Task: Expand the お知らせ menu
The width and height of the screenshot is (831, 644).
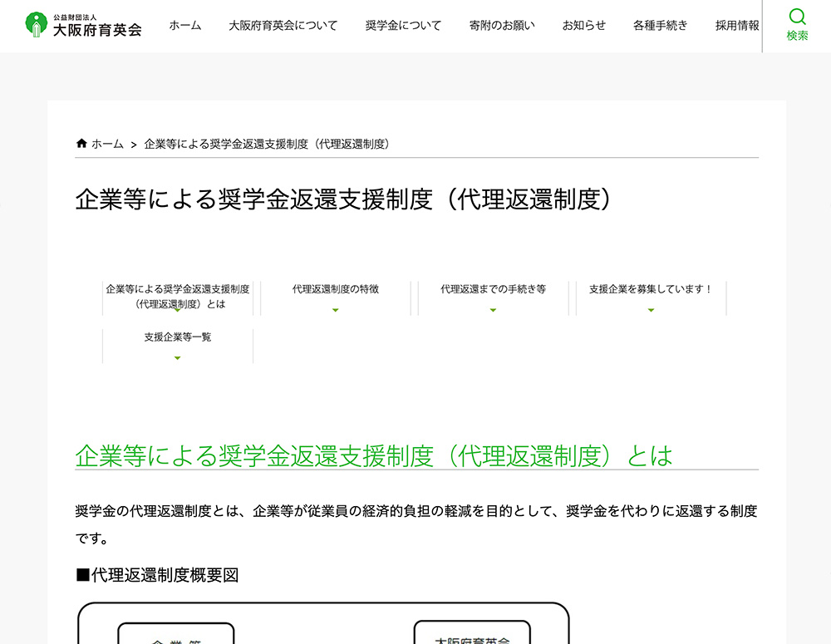Action: (583, 26)
